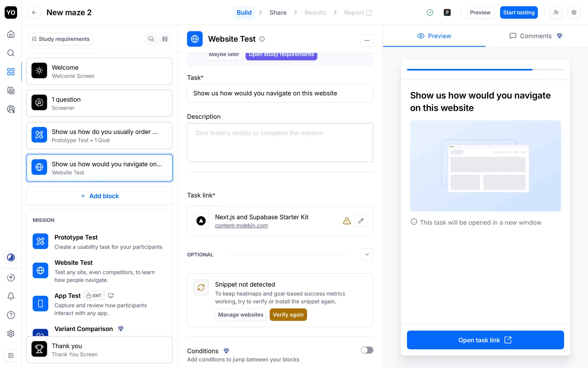Toggle the Conditions switch on
Image resolution: width=588 pixels, height=368 pixels.
(367, 350)
